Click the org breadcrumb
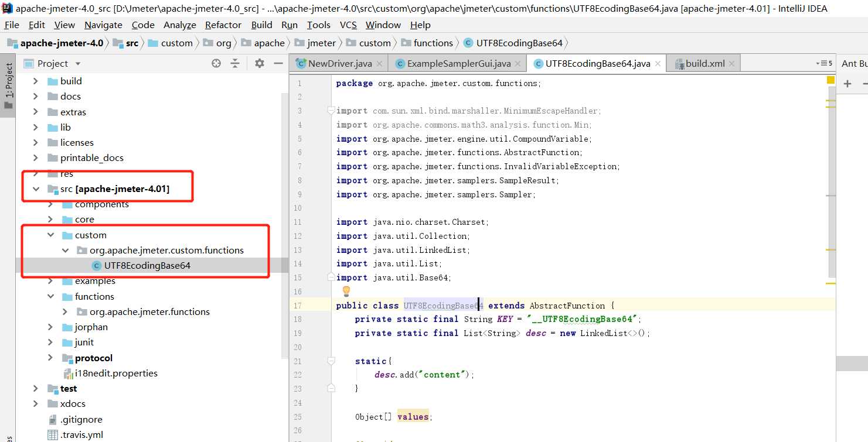The height and width of the screenshot is (442, 868). click(x=224, y=43)
